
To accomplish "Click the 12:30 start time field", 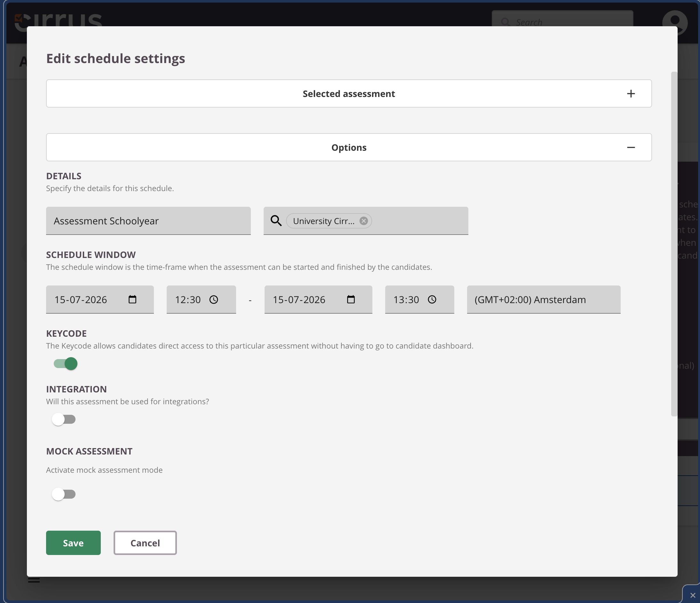I will (x=201, y=300).
